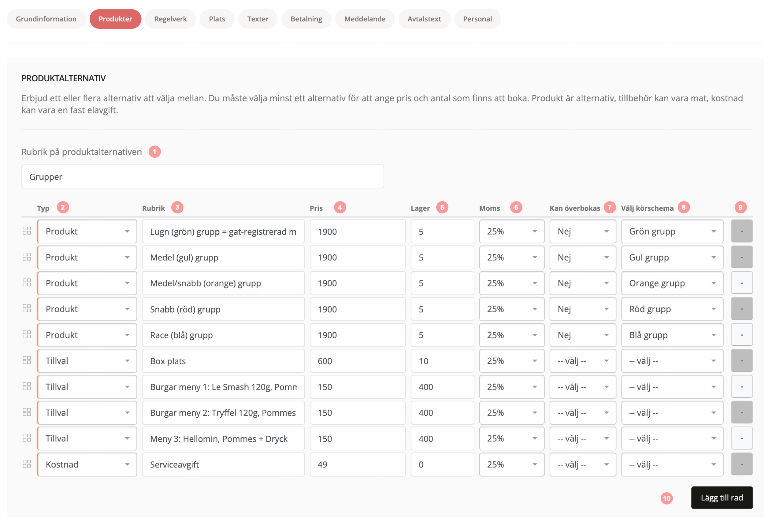This screenshot has width=772, height=532.
Task: Switch to the Regelverk tab
Action: pyautogui.click(x=170, y=19)
